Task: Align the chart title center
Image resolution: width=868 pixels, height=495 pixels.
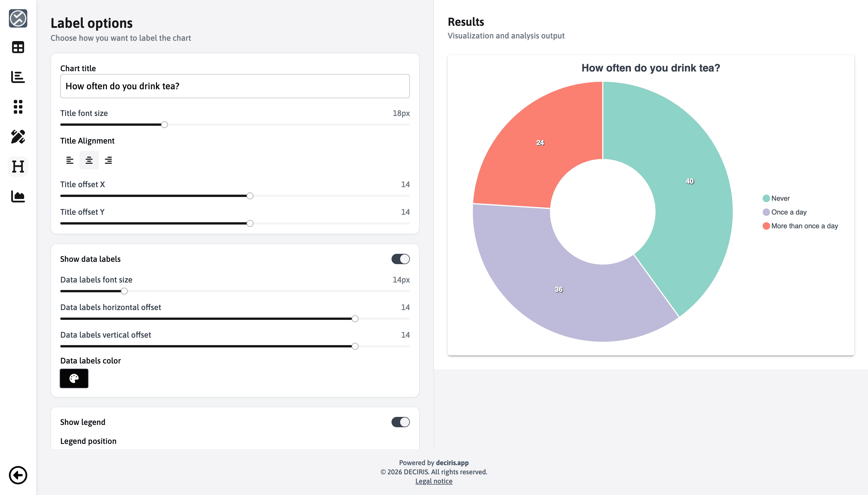Action: point(89,160)
